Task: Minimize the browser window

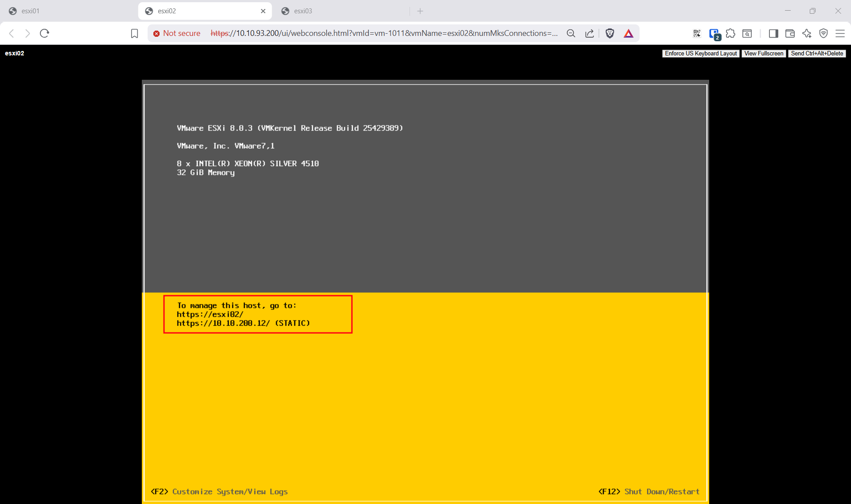Action: (788, 11)
